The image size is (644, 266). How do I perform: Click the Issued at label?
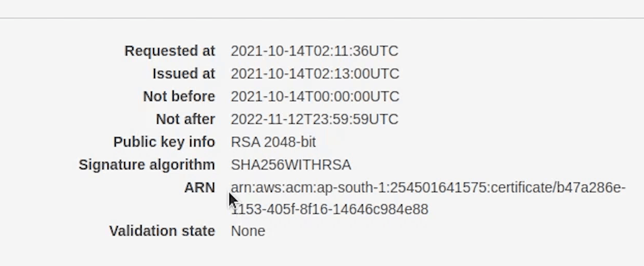point(183,74)
